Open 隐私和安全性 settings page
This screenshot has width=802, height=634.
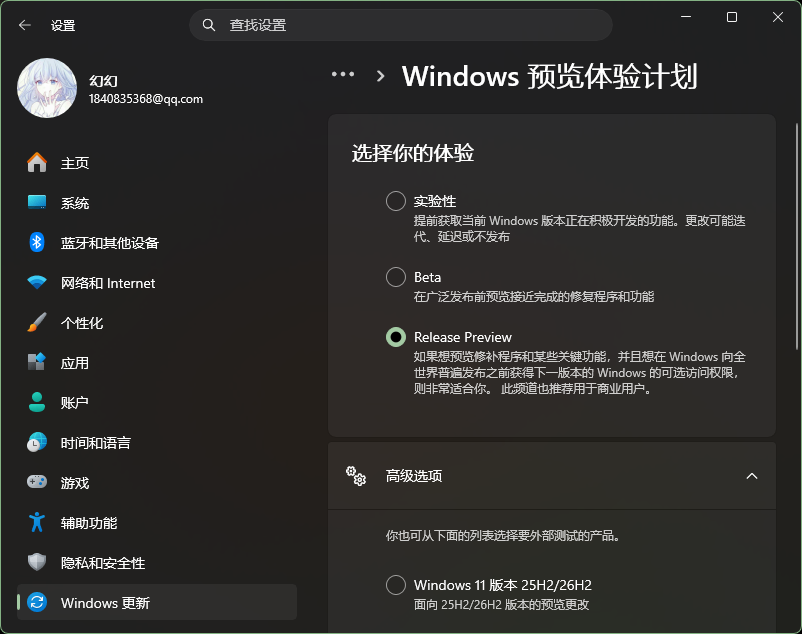(157, 562)
